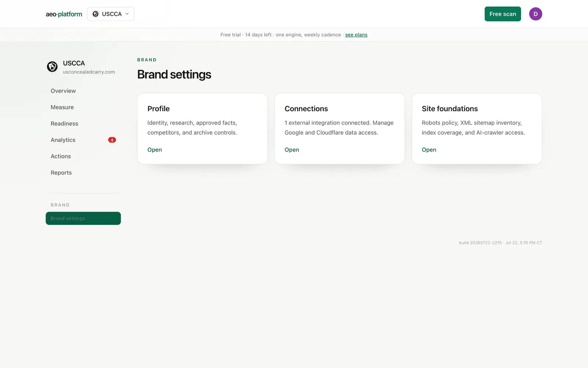The height and width of the screenshot is (368, 588).
Task: Open the USCCA brand switcher dropdown
Action: tap(111, 14)
